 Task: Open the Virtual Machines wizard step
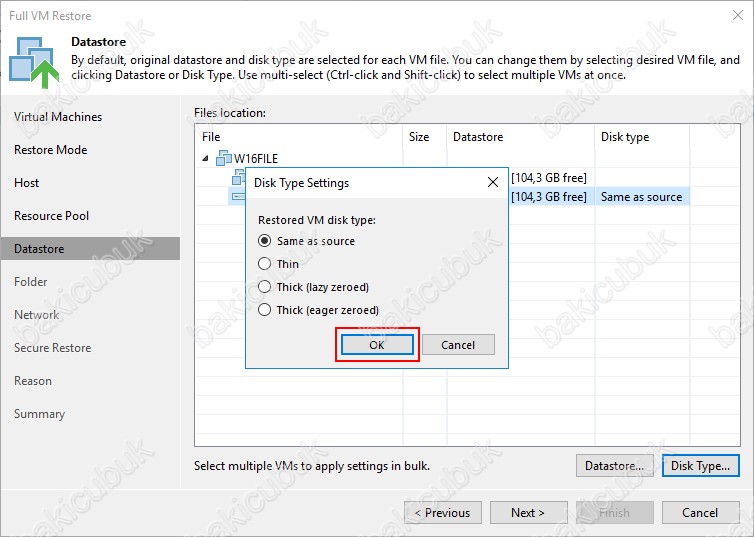click(x=58, y=117)
